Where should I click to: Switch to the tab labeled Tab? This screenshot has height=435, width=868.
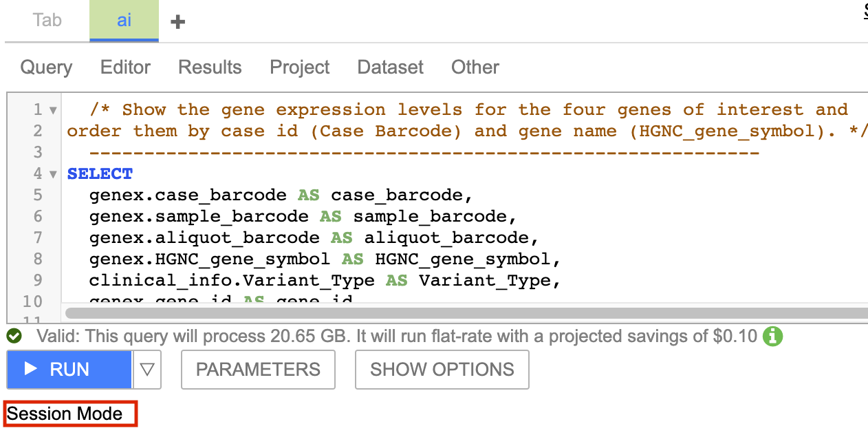[47, 20]
